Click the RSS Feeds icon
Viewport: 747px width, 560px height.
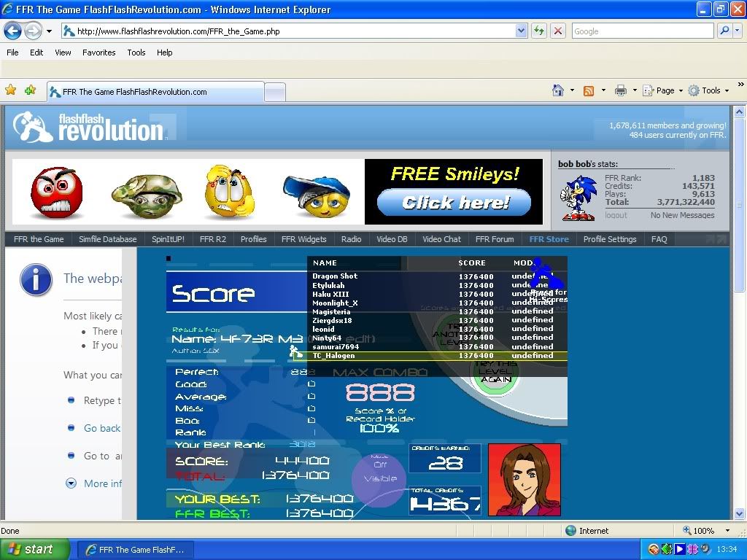coord(588,90)
